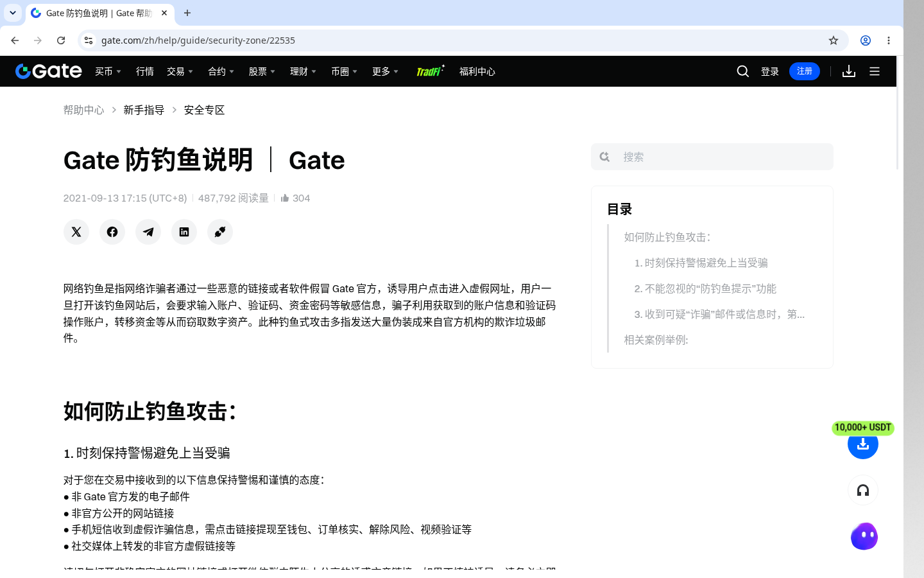
Task: Copy the article link icon
Action: point(220,232)
